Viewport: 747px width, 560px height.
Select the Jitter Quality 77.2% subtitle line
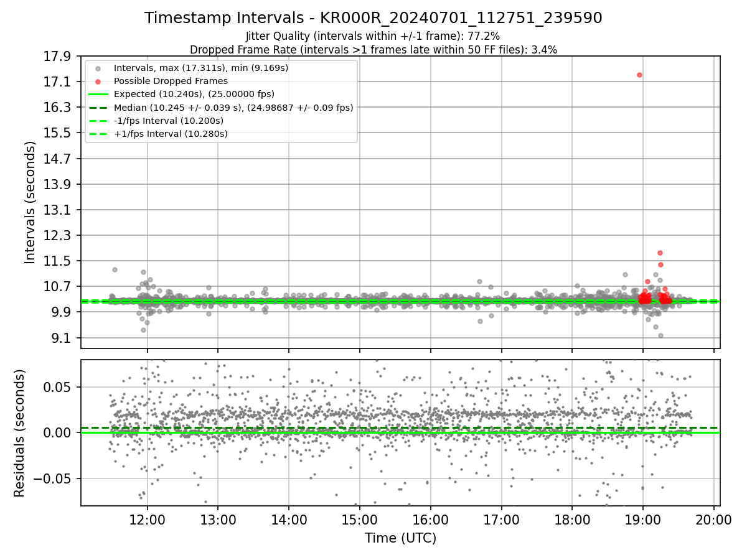tap(373, 36)
